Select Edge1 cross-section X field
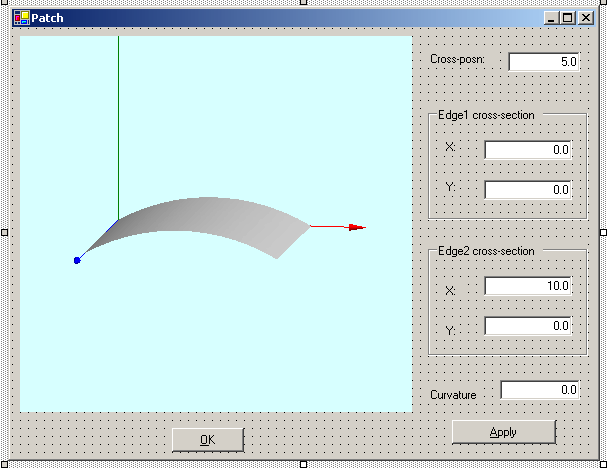610x471 pixels. coord(528,150)
